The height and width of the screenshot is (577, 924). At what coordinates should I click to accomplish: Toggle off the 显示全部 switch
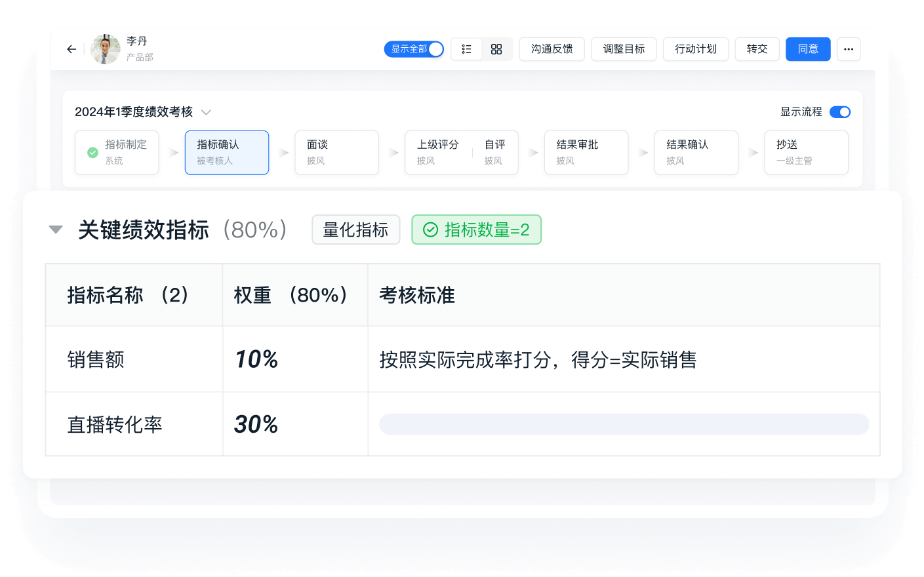(x=437, y=49)
